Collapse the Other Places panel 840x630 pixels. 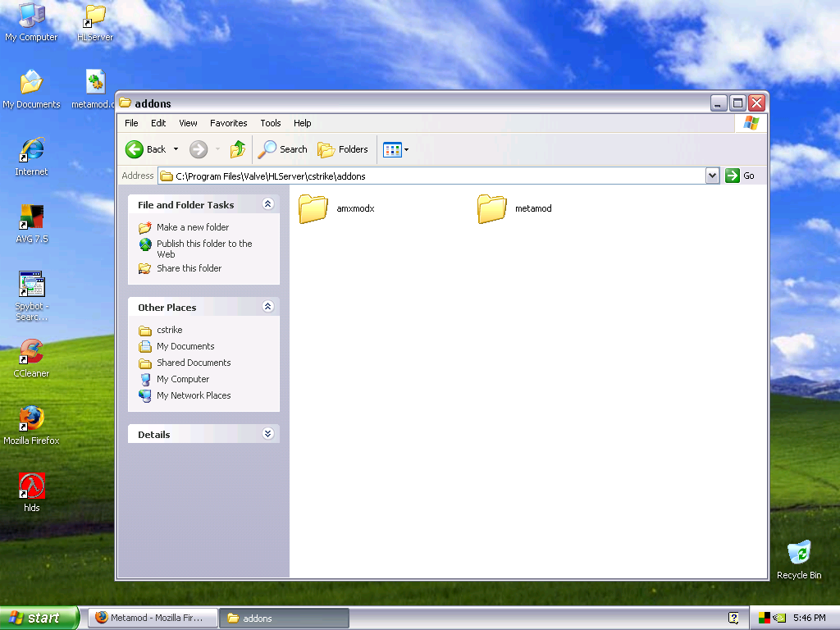tap(268, 307)
